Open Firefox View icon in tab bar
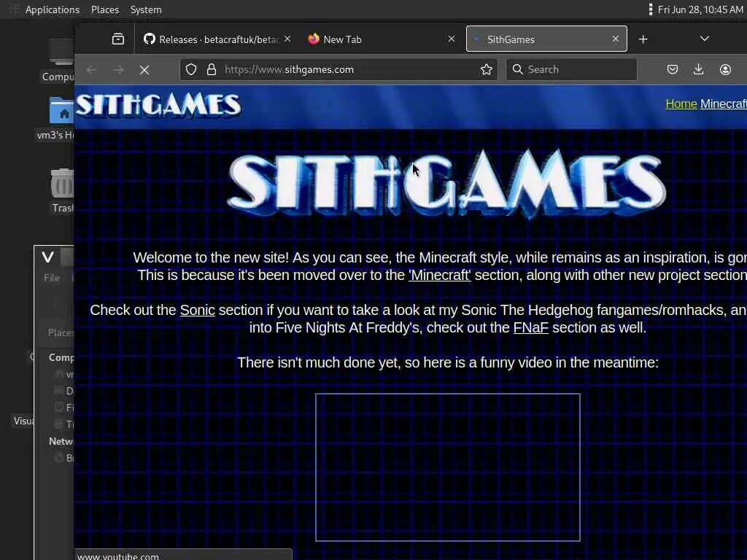 coord(117,39)
